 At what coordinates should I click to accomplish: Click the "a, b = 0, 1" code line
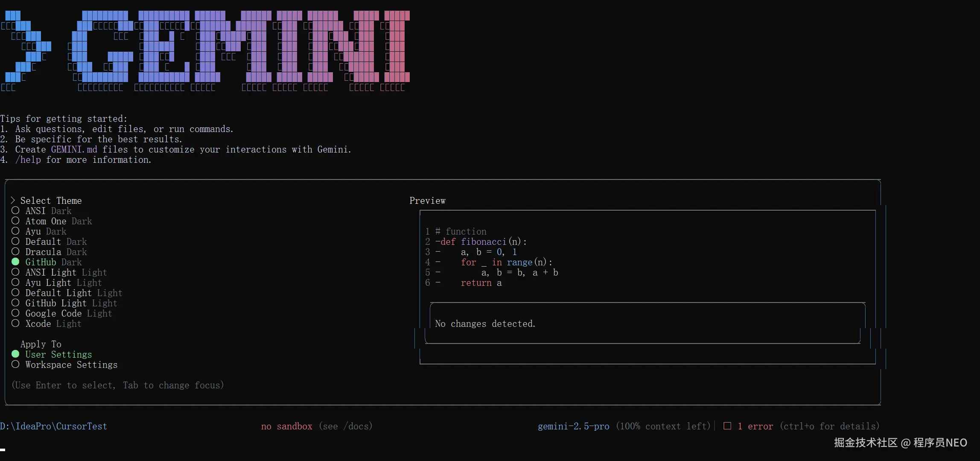(x=489, y=252)
